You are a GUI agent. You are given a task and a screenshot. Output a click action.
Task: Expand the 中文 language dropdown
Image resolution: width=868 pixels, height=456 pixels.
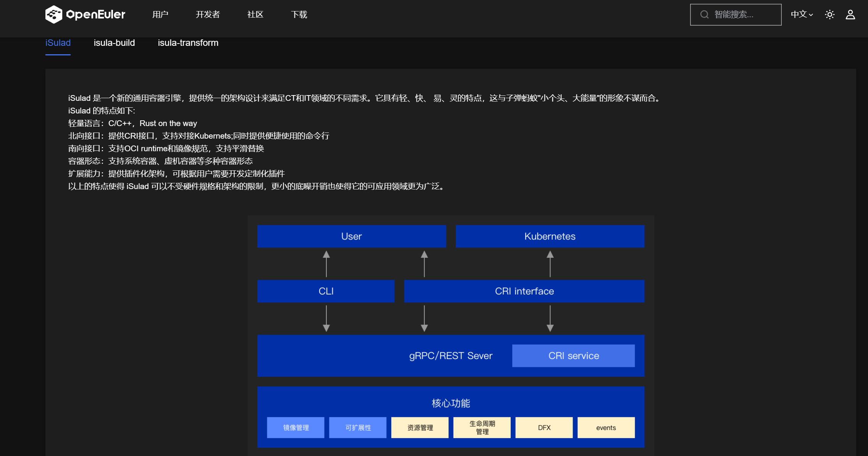tap(802, 15)
